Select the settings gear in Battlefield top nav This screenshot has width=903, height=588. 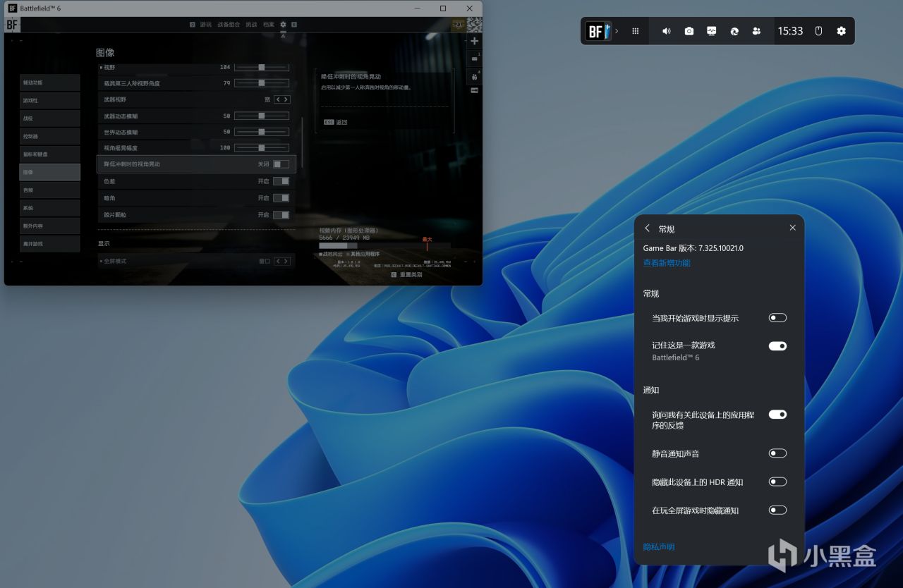click(x=283, y=25)
